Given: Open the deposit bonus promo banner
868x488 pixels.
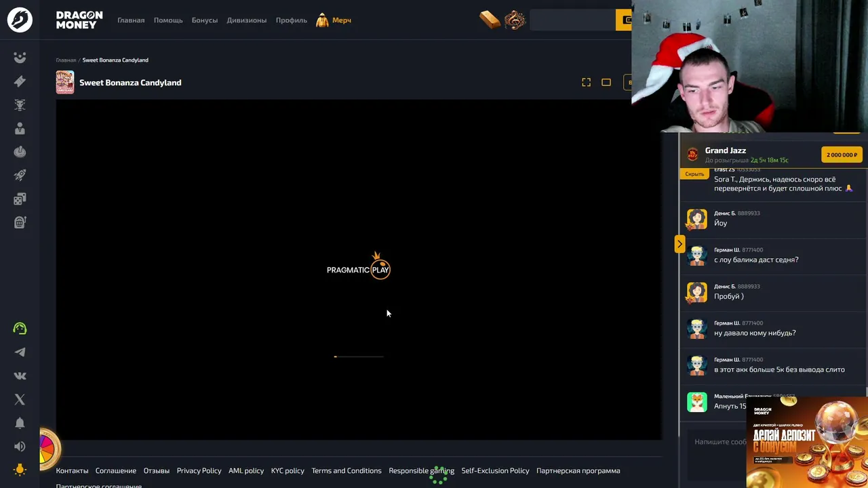Looking at the screenshot, I should coord(807,442).
